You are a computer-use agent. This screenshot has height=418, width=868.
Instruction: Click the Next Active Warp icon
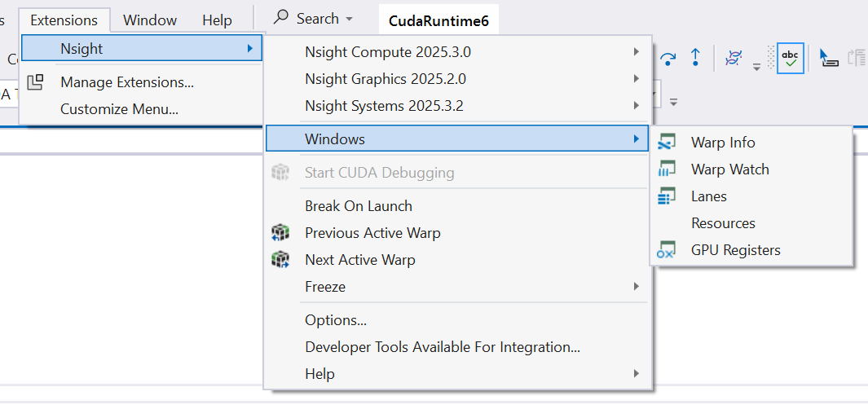280,259
